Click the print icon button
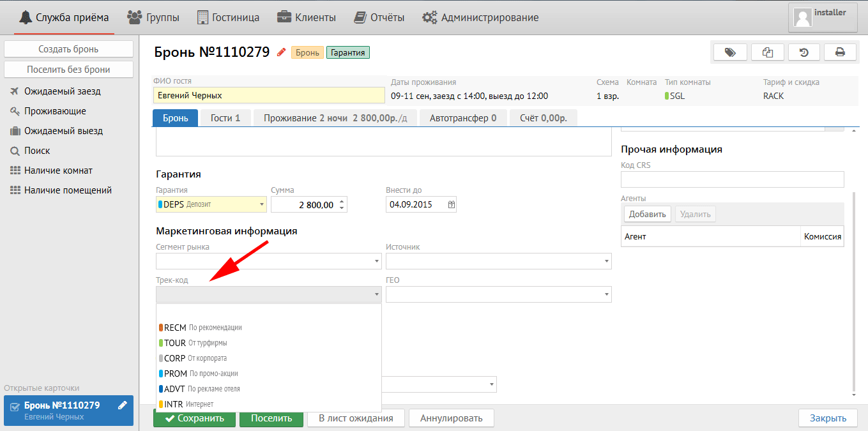The image size is (868, 431). pyautogui.click(x=840, y=52)
